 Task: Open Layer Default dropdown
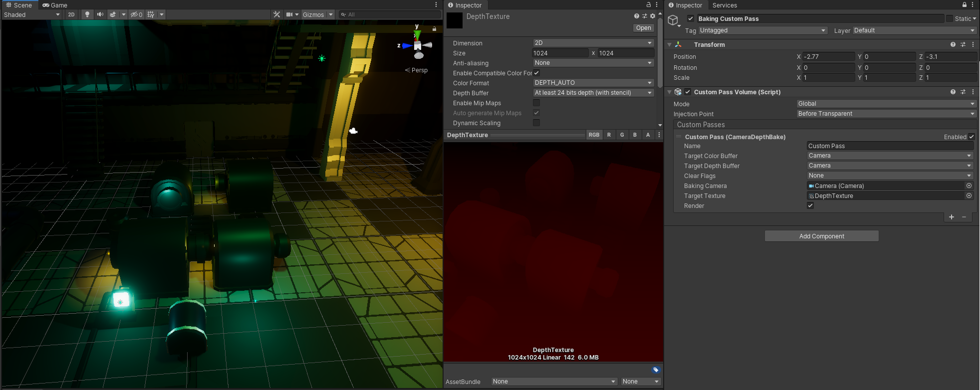click(914, 30)
